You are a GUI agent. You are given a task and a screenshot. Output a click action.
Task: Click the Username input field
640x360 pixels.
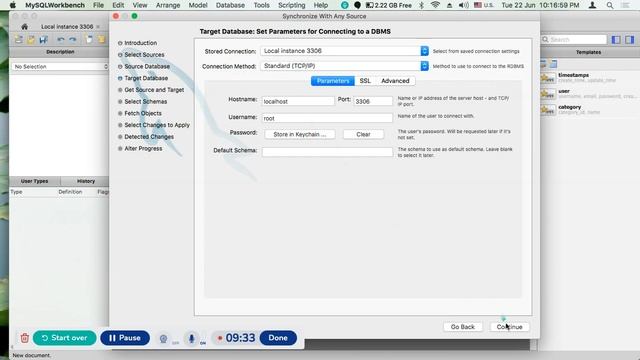pos(327,118)
